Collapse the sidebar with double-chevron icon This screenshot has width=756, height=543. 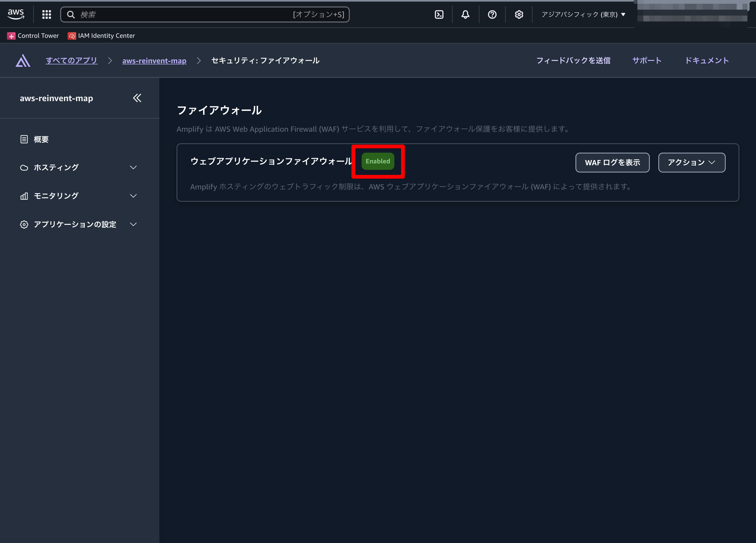(x=137, y=98)
